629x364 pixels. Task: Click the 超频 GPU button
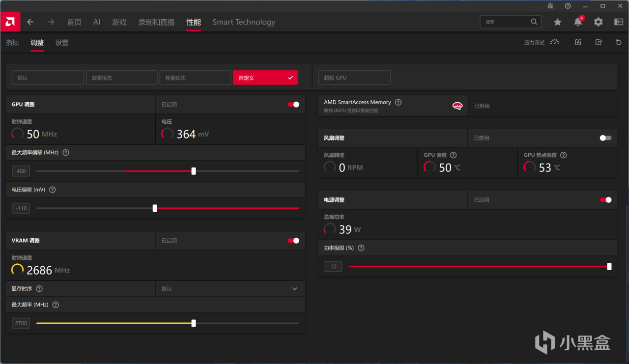point(354,78)
